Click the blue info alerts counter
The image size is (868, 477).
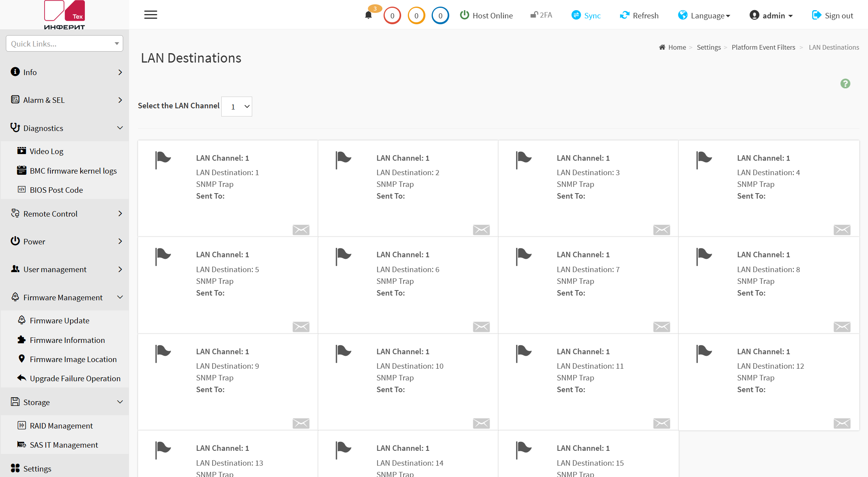click(x=440, y=16)
